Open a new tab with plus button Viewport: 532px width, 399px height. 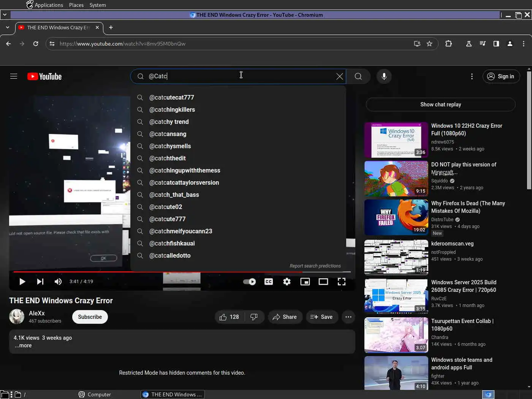pos(111,27)
